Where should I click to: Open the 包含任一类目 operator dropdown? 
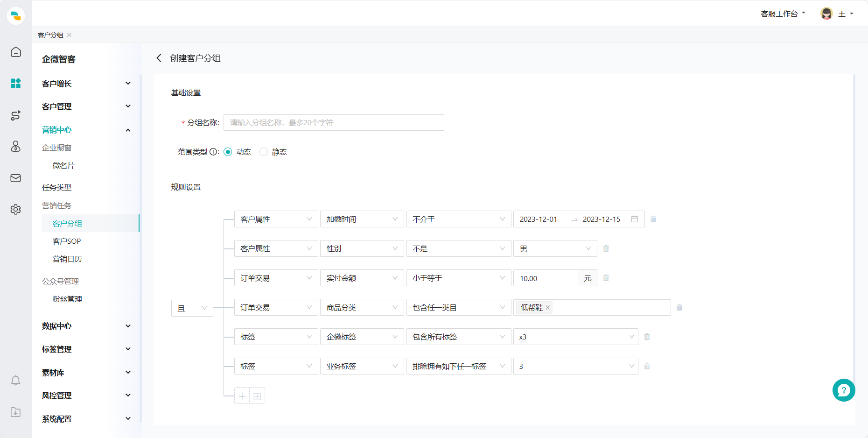point(459,307)
